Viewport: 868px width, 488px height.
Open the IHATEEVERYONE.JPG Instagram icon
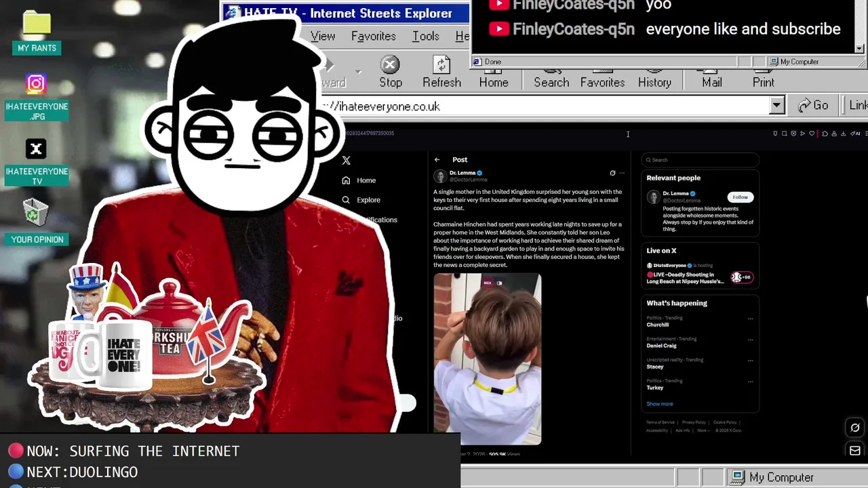37,97
